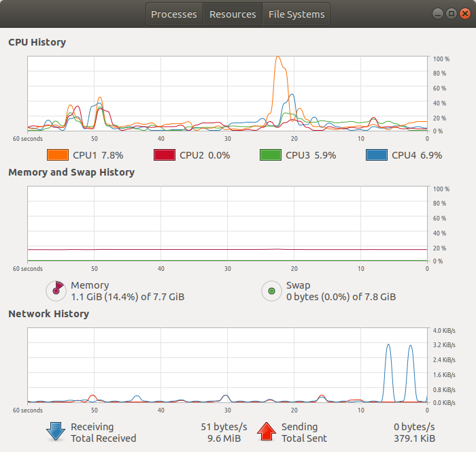Screen dimensions: 476x452
Task: Click the red Sending arrow icon
Action: pos(267,432)
